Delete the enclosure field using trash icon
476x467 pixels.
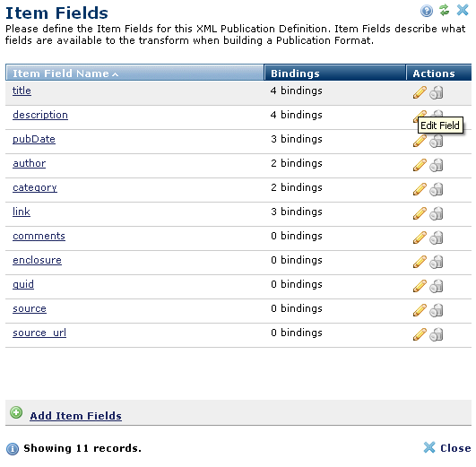437,262
